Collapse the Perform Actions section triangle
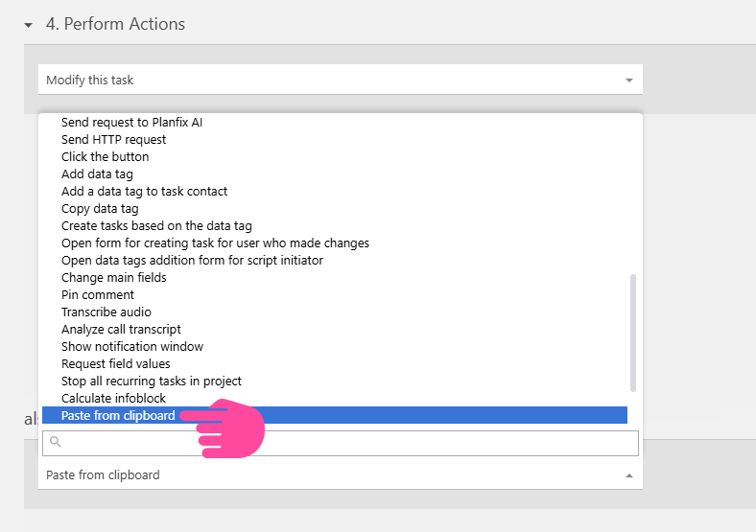Image resolution: width=756 pixels, height=532 pixels. point(29,25)
